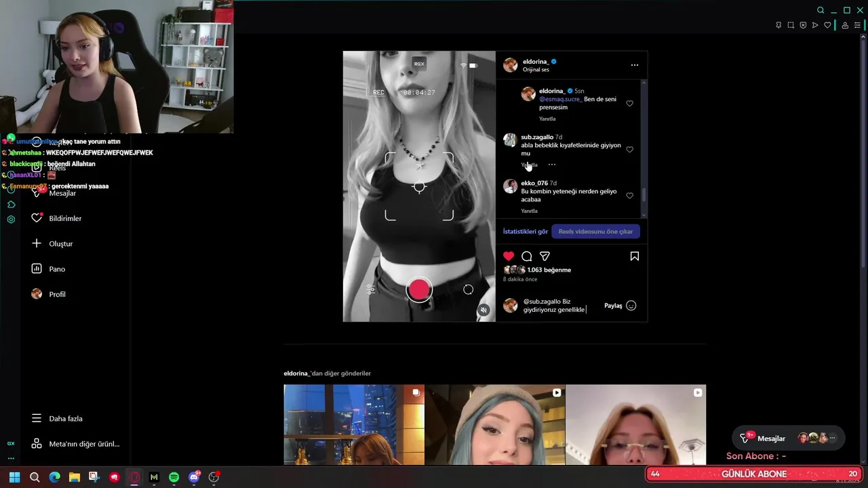Image resolution: width=868 pixels, height=488 pixels.
Task: Open the city night view post thumbnail
Action: coord(354,425)
